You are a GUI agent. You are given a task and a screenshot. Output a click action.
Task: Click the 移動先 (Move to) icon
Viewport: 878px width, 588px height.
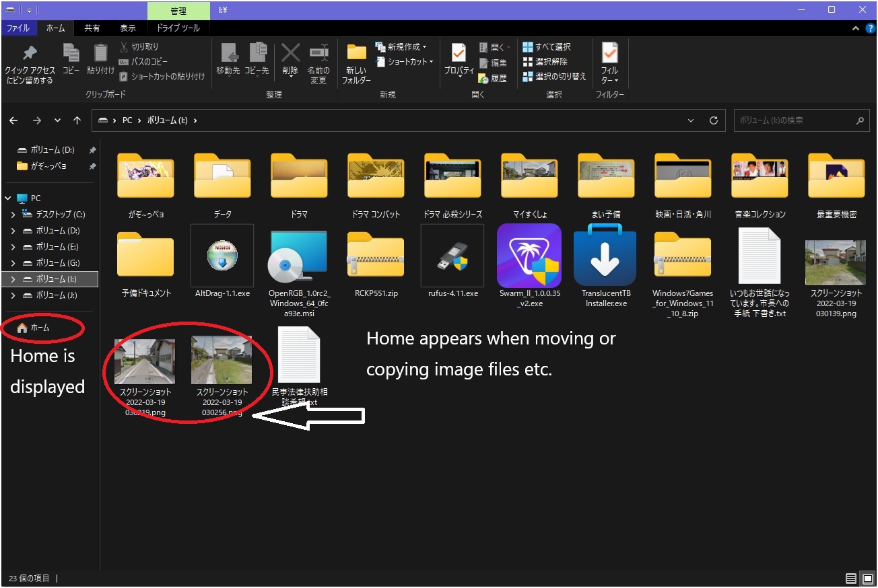point(228,53)
